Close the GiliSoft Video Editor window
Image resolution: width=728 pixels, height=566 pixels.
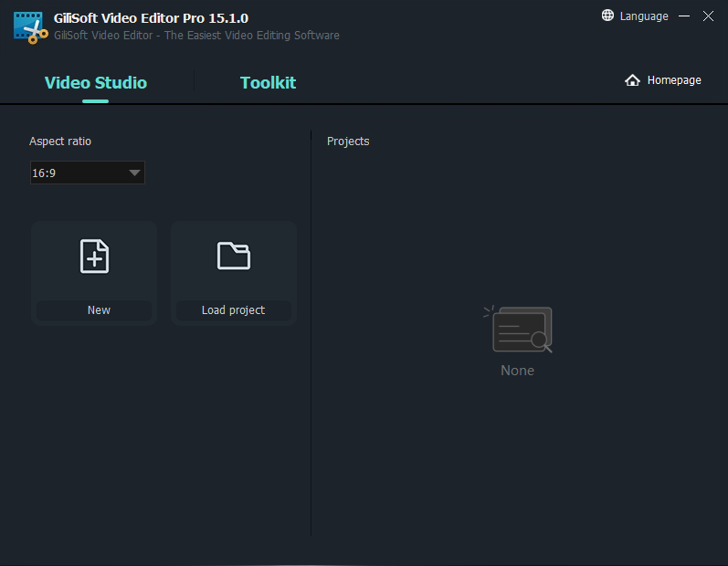click(708, 16)
